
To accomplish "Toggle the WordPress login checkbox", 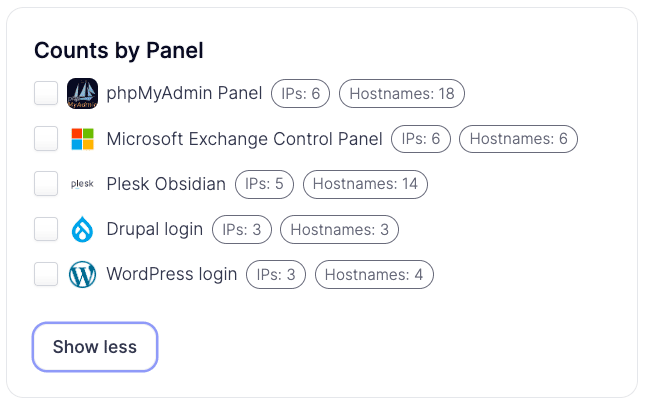I will [x=46, y=274].
